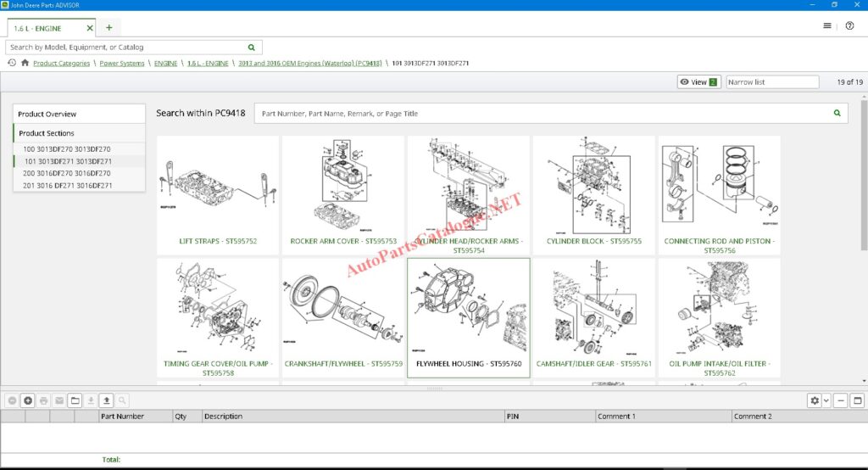868x470 pixels.
Task: Click the green search icon in PC9418 search
Action: click(837, 113)
